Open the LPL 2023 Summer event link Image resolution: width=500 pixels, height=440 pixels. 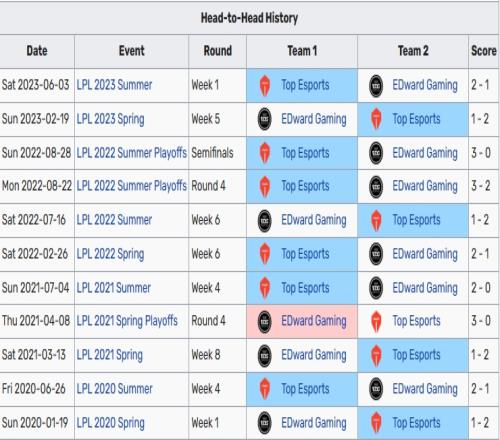(114, 85)
